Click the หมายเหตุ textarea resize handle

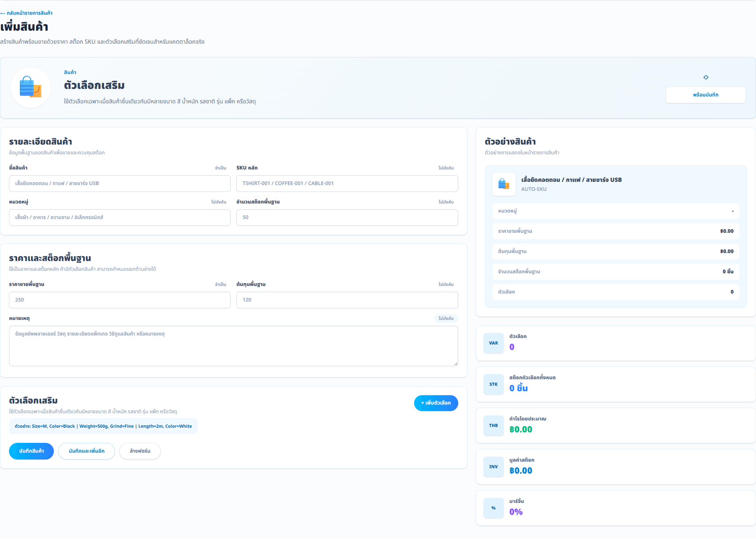tap(456, 364)
